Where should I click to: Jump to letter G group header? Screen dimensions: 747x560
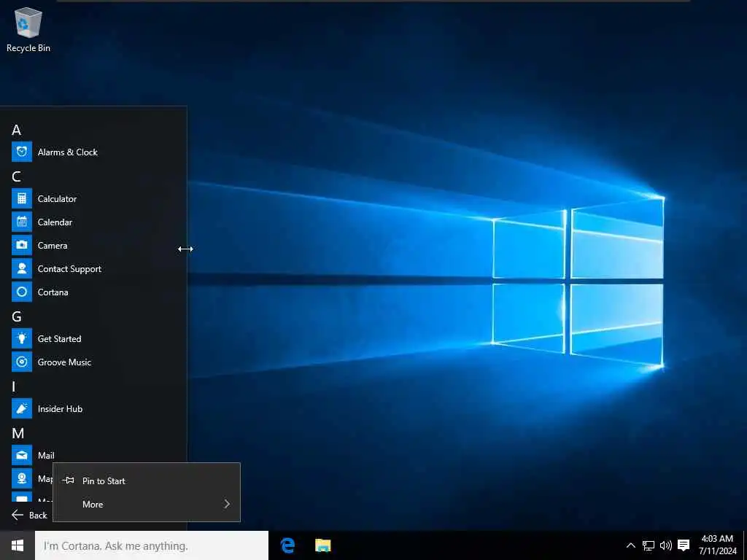click(x=17, y=316)
